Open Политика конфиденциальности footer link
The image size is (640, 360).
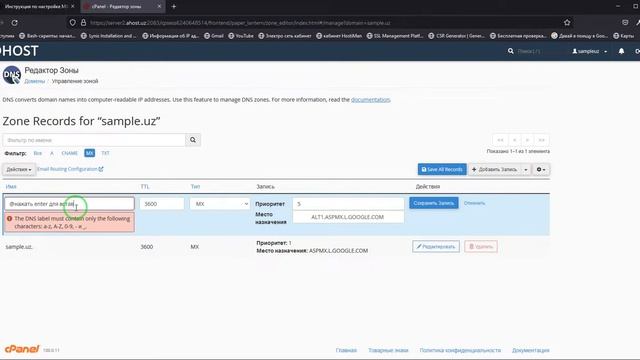click(460, 350)
